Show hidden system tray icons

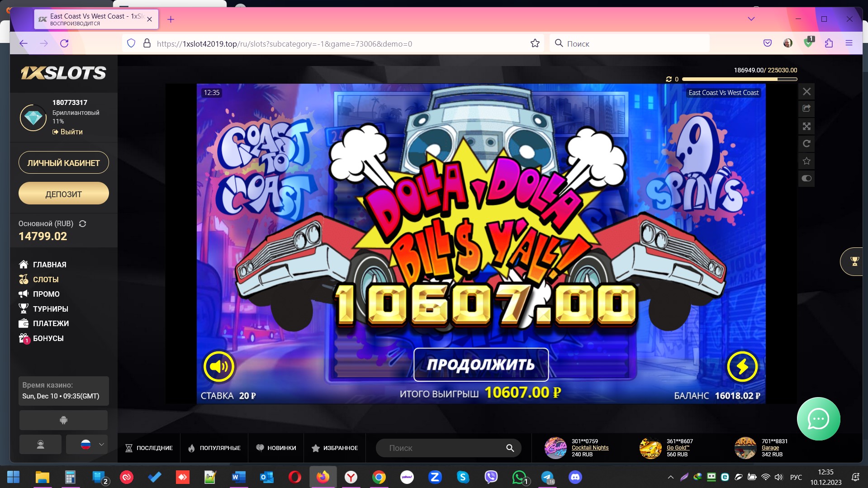point(670,477)
